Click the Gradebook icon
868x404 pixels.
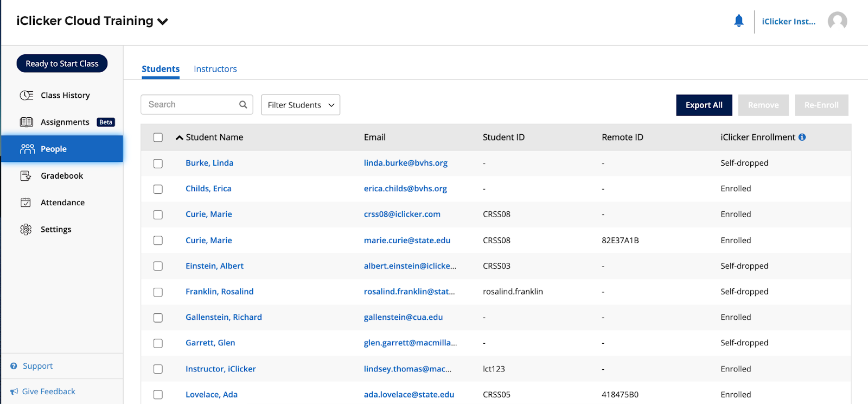click(25, 176)
